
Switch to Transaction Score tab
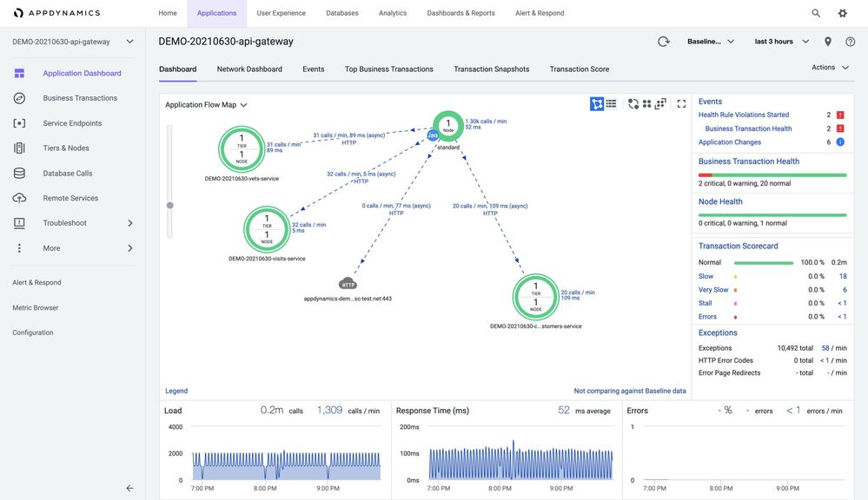(580, 69)
